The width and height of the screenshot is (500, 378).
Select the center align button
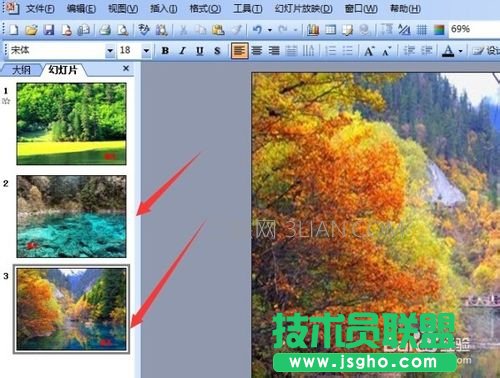click(x=257, y=51)
